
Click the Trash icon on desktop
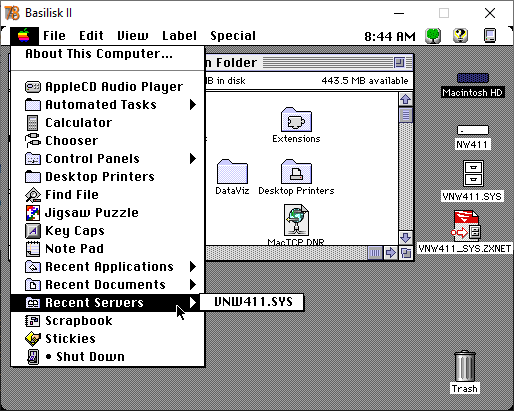pyautogui.click(x=465, y=366)
